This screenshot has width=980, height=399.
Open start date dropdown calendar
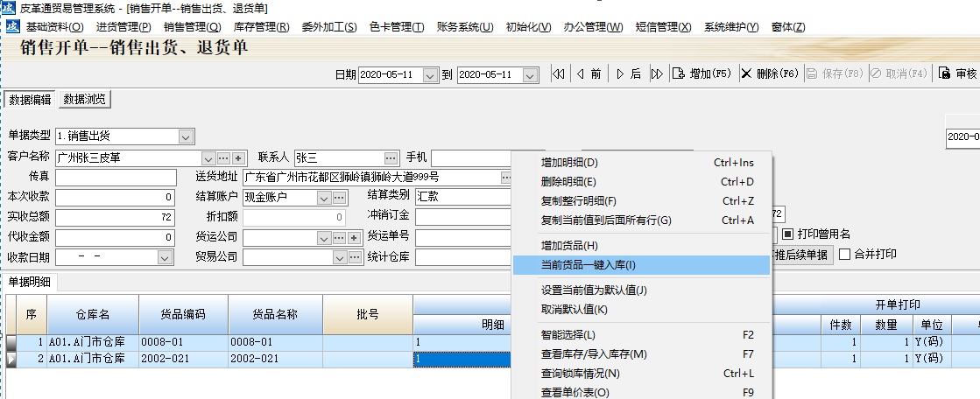click(x=430, y=75)
